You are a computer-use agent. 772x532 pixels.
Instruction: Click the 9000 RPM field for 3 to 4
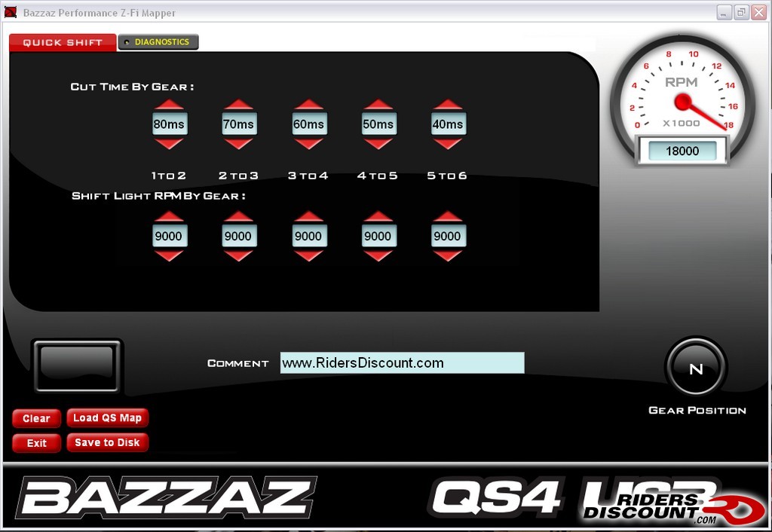(308, 236)
